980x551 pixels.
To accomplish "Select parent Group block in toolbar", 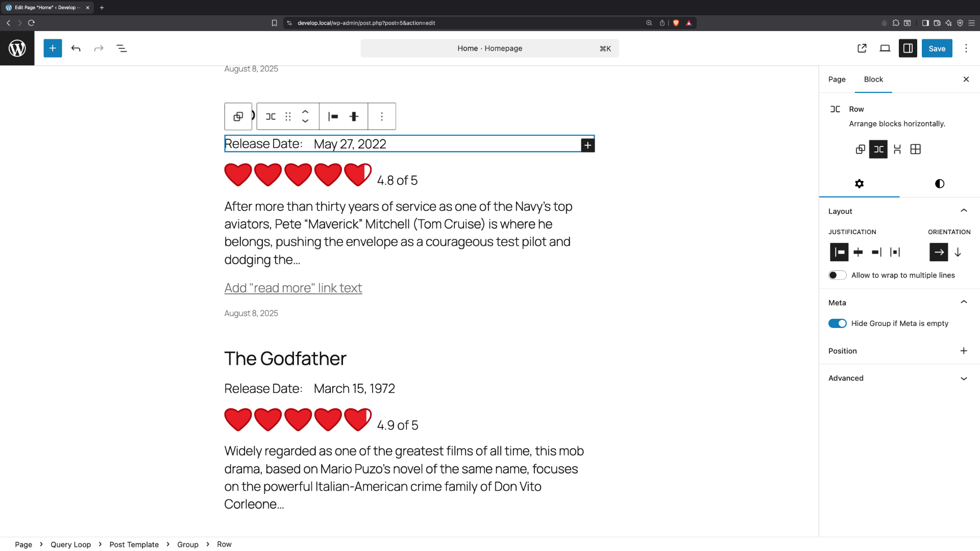I will (238, 116).
